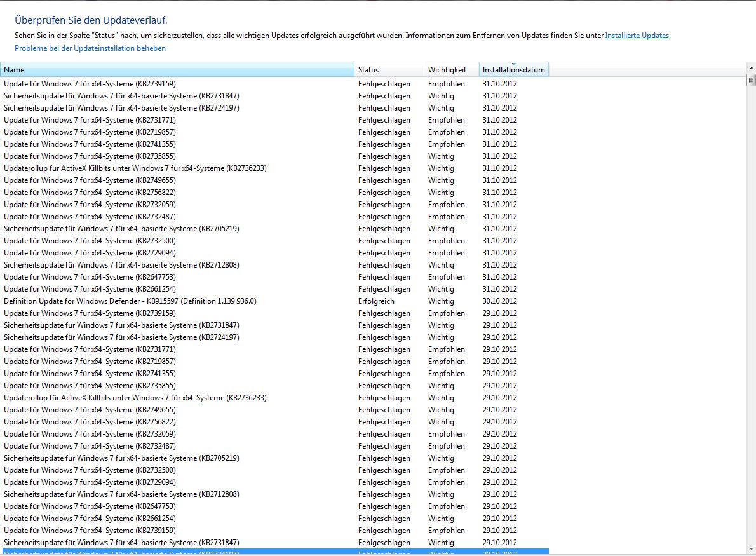Open Probleme bei der Updateinstallation beheben link
The image size is (756, 556).
90,48
